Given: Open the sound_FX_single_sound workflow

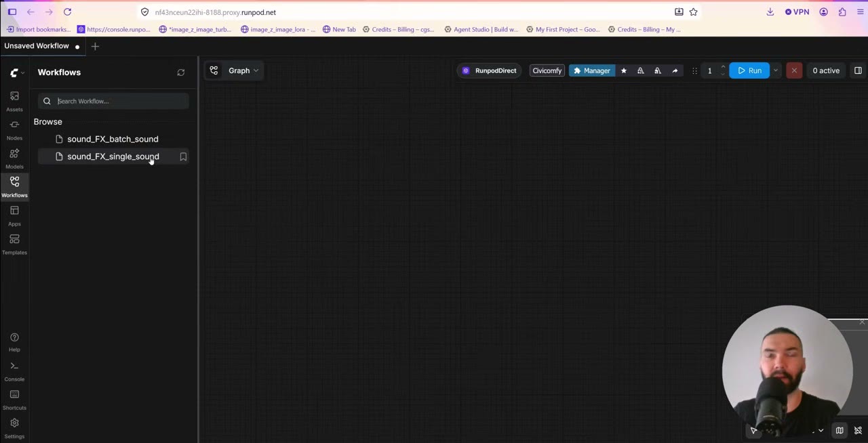Looking at the screenshot, I should tap(113, 156).
